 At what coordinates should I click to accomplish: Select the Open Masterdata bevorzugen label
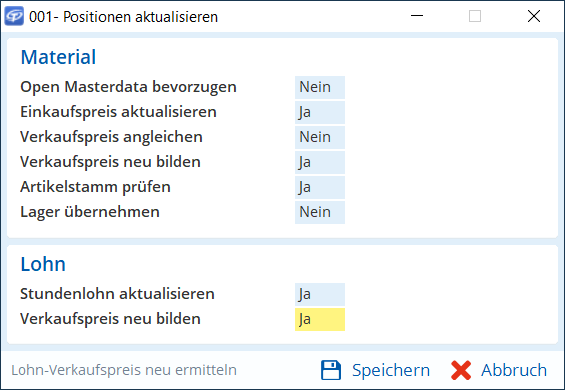128,87
